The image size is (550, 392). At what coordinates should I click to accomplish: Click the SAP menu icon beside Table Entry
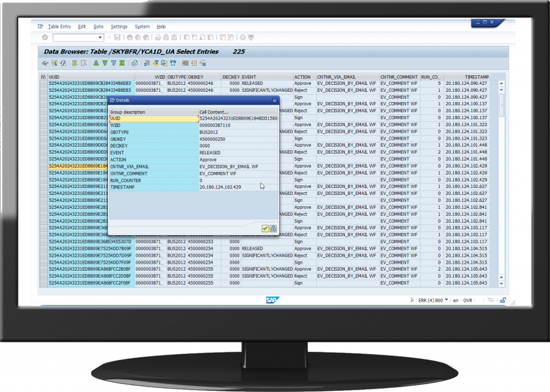(x=41, y=26)
